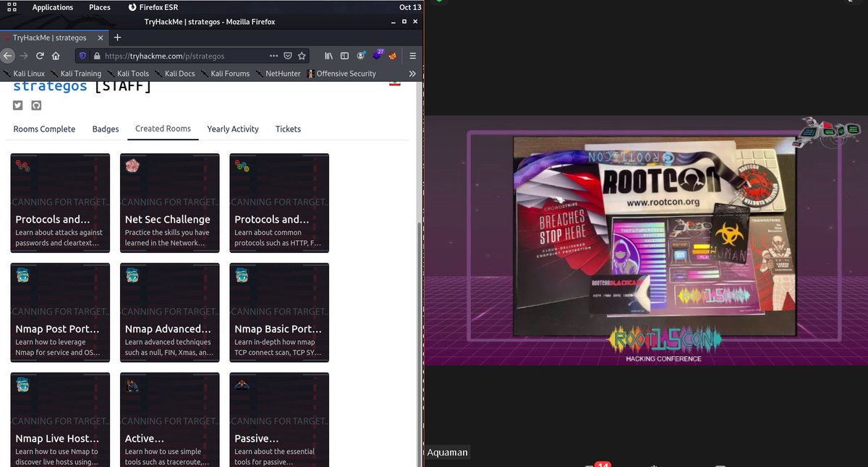This screenshot has width=868, height=467.
Task: Open Offensive Security bookmark
Action: click(341, 74)
